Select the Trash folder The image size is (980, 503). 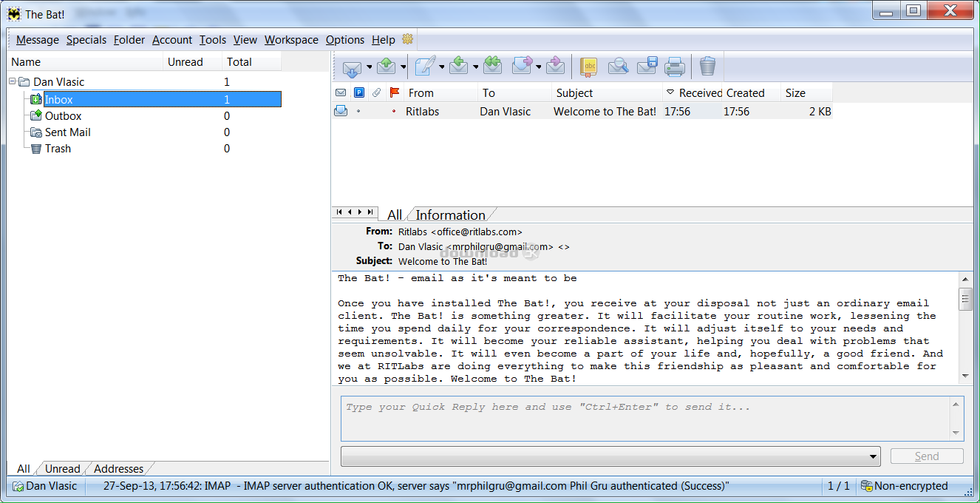click(x=58, y=149)
